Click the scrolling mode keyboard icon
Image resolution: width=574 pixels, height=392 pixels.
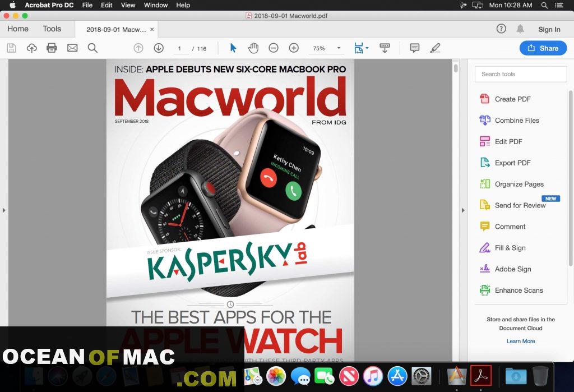coord(385,48)
